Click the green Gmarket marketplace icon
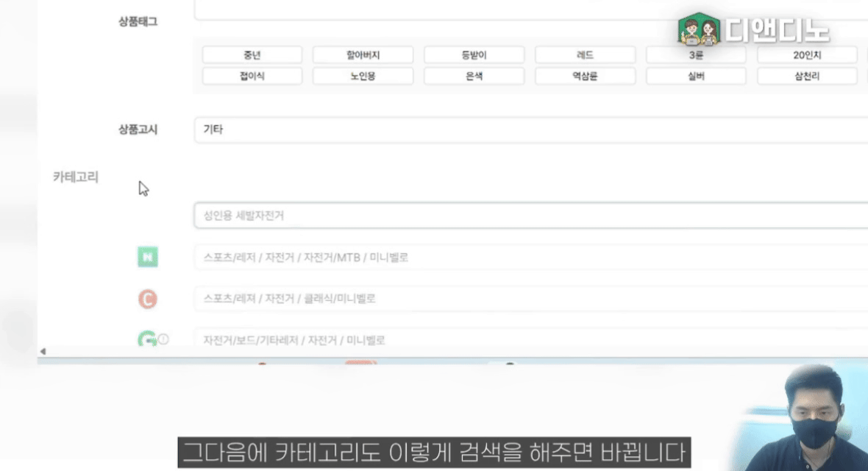 146,339
